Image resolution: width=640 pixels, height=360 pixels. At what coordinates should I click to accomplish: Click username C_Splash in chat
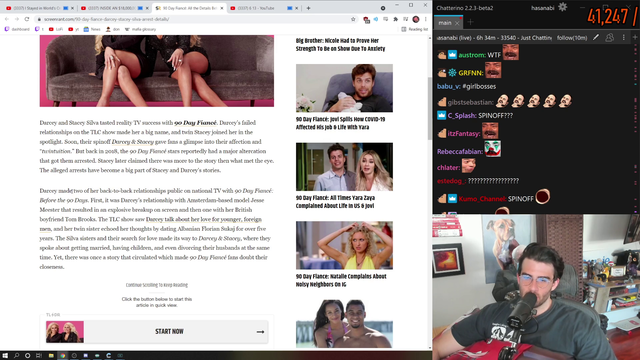tap(462, 116)
